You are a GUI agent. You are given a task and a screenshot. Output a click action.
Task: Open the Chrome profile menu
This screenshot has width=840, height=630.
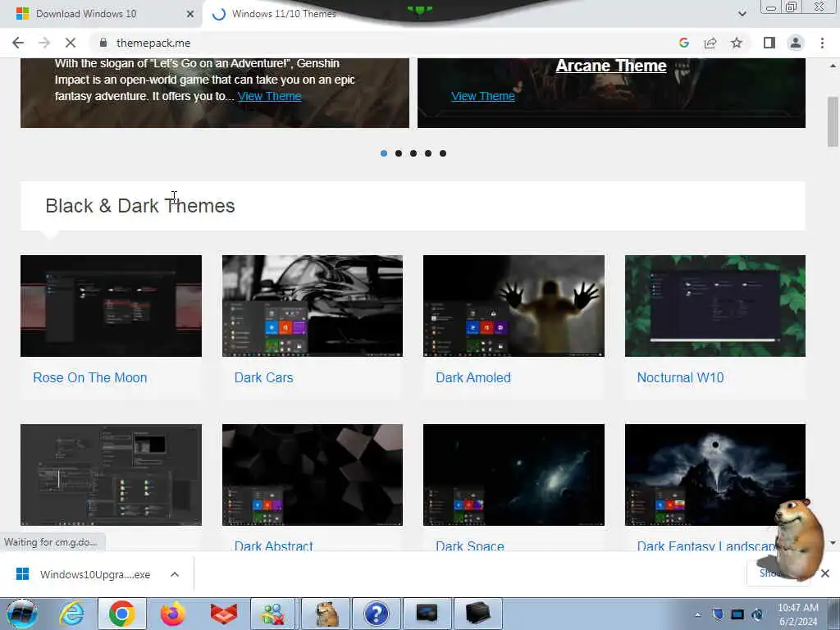(796, 43)
